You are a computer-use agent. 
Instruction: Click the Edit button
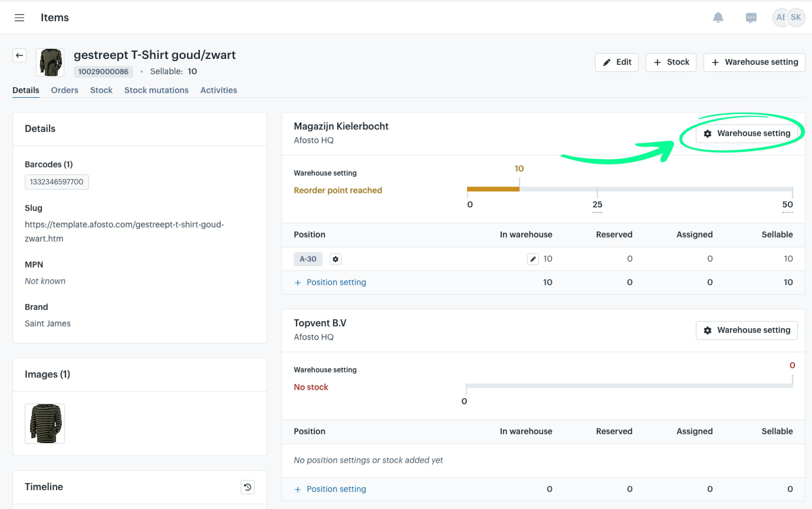(617, 62)
